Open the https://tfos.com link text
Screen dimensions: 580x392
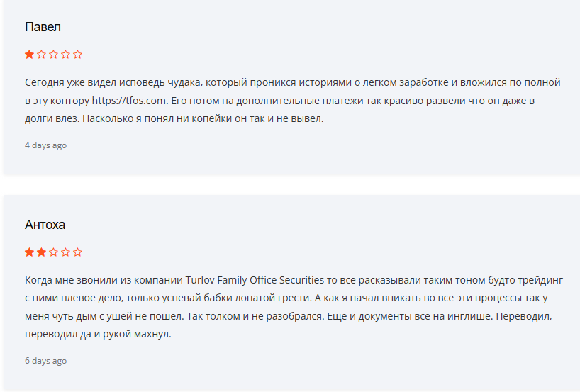pos(129,101)
